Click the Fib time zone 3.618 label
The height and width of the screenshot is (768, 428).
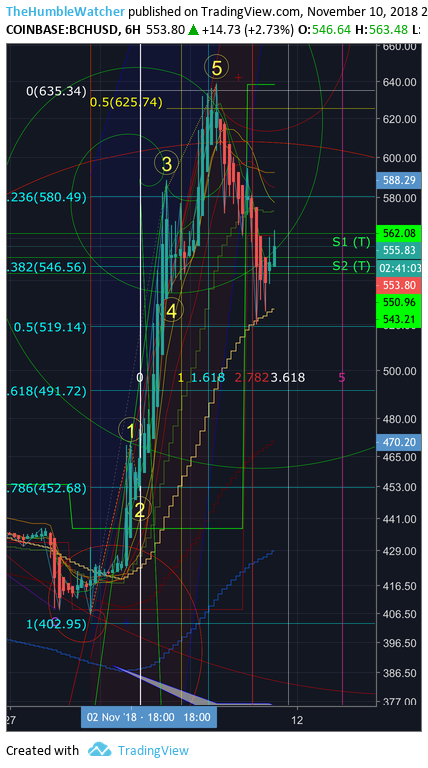click(x=287, y=377)
